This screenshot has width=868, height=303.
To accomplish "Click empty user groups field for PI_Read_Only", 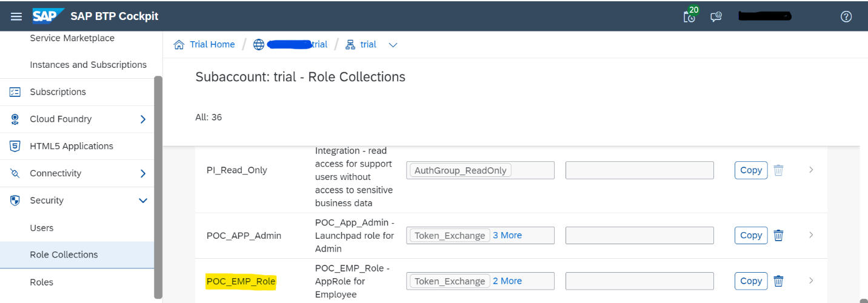I will pos(639,170).
